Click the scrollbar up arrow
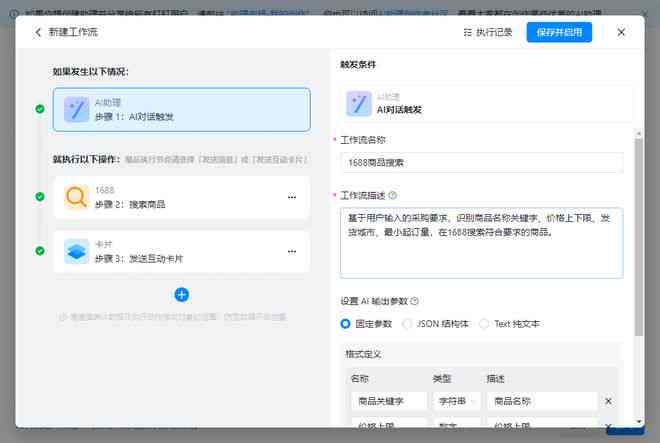This screenshot has height=443, width=660. [639, 133]
